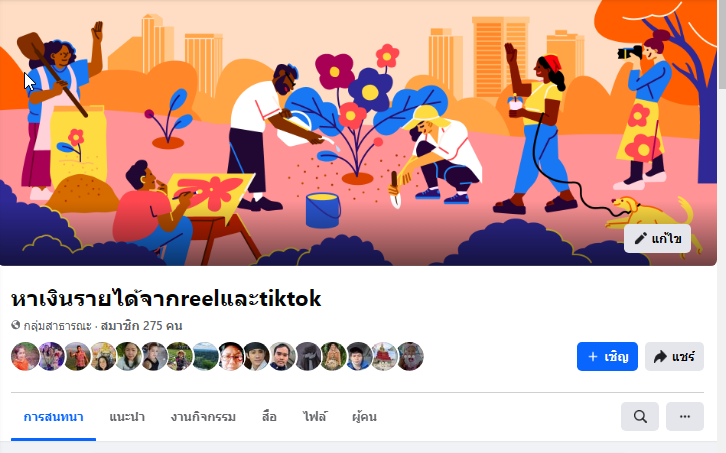
Task: Open the แนะนำ tab
Action: coord(127,417)
